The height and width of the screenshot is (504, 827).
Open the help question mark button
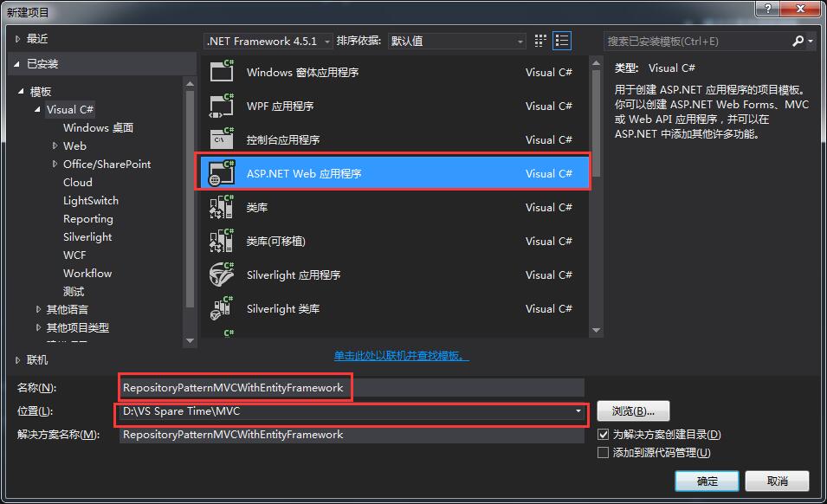click(x=768, y=9)
